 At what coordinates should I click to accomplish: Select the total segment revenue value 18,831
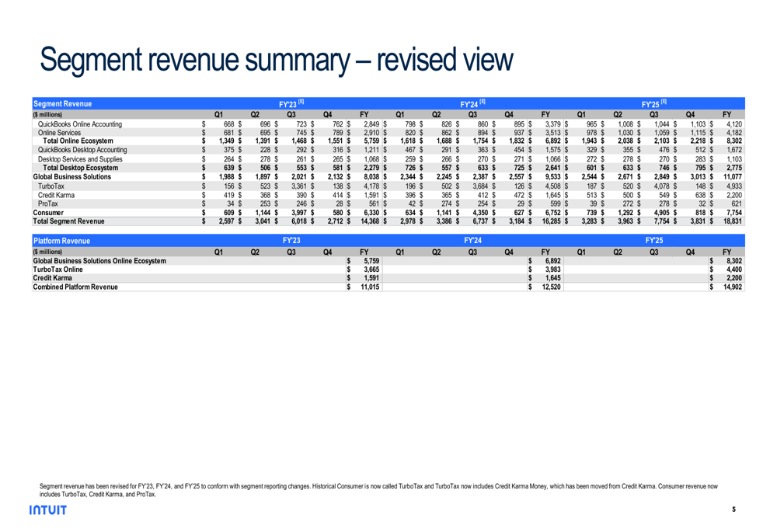pos(733,221)
